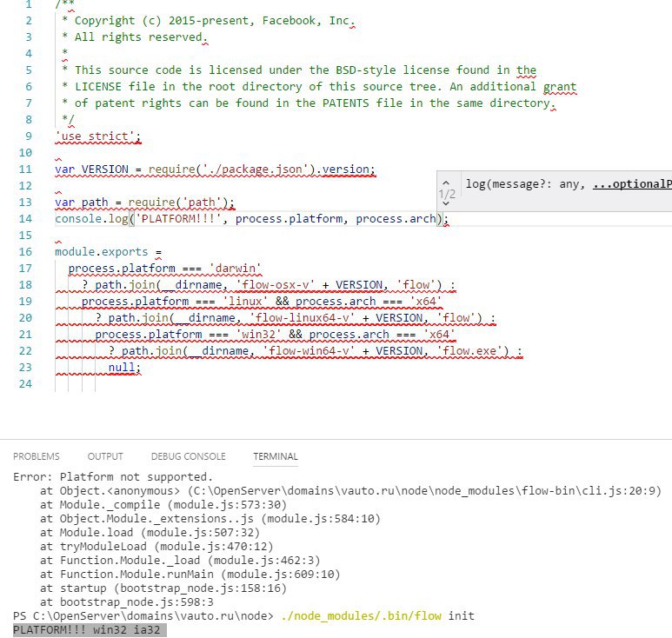Click 'tryModuleLoad (module.js:470:12)' stack line
The width and height of the screenshot is (672, 638).
[x=166, y=547]
